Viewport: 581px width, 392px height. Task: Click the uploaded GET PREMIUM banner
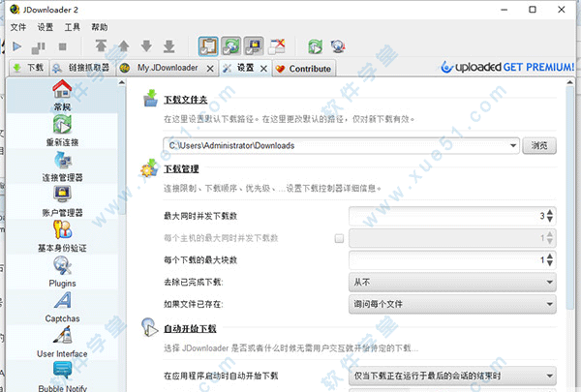pyautogui.click(x=502, y=68)
